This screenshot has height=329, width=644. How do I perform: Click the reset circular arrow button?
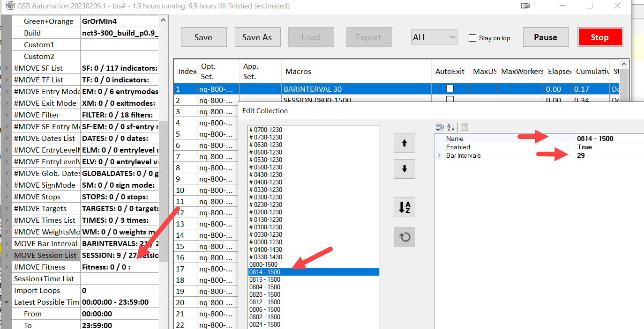click(404, 237)
